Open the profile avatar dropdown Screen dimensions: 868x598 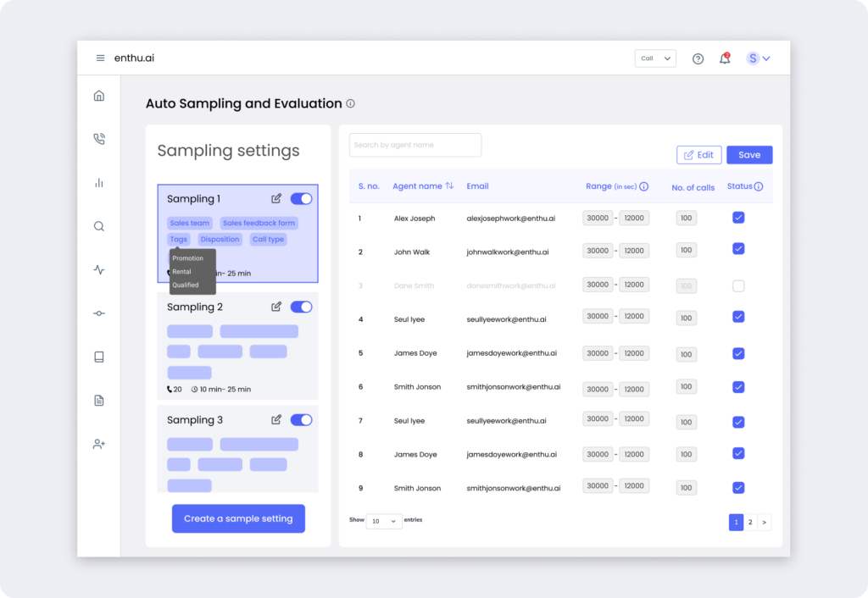coord(757,58)
